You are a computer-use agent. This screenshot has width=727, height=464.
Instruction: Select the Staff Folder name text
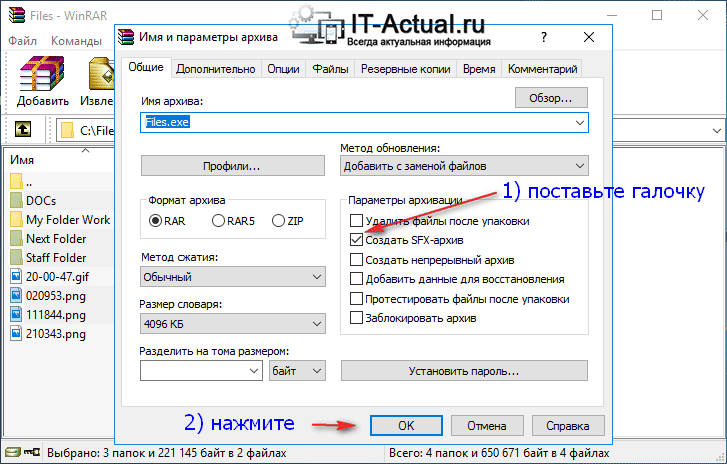[x=56, y=258]
